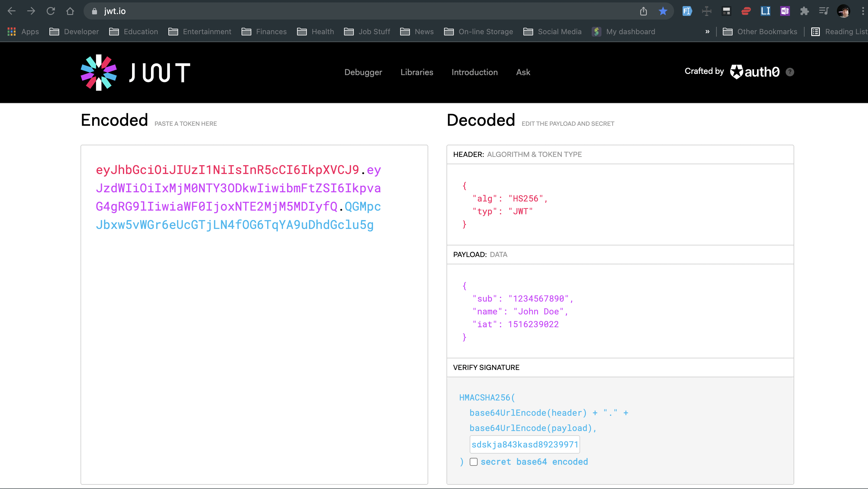Open the Libraries navigation item
Viewport: 868px width, 489px height.
(417, 72)
